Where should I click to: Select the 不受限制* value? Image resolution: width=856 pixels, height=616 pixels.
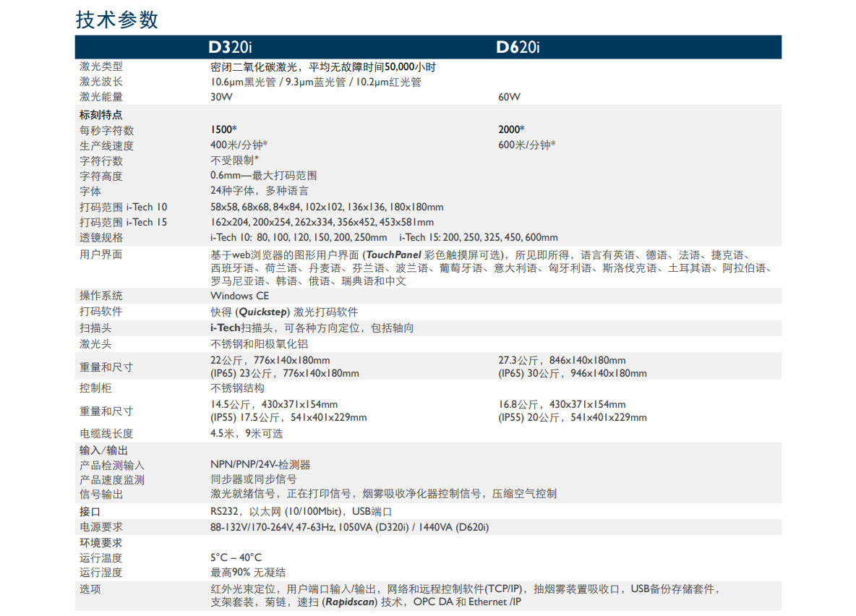coord(234,160)
